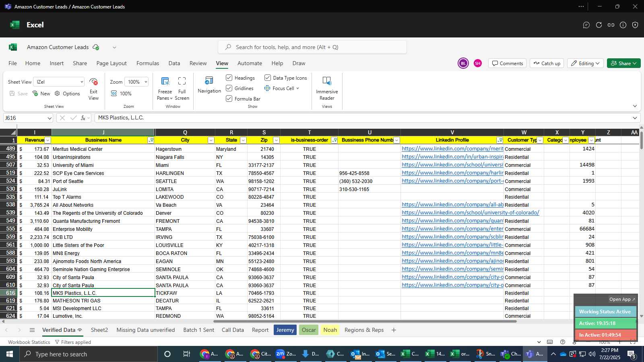Click Workbook Statistics in status bar
This screenshot has height=362, width=644.
click(29, 342)
